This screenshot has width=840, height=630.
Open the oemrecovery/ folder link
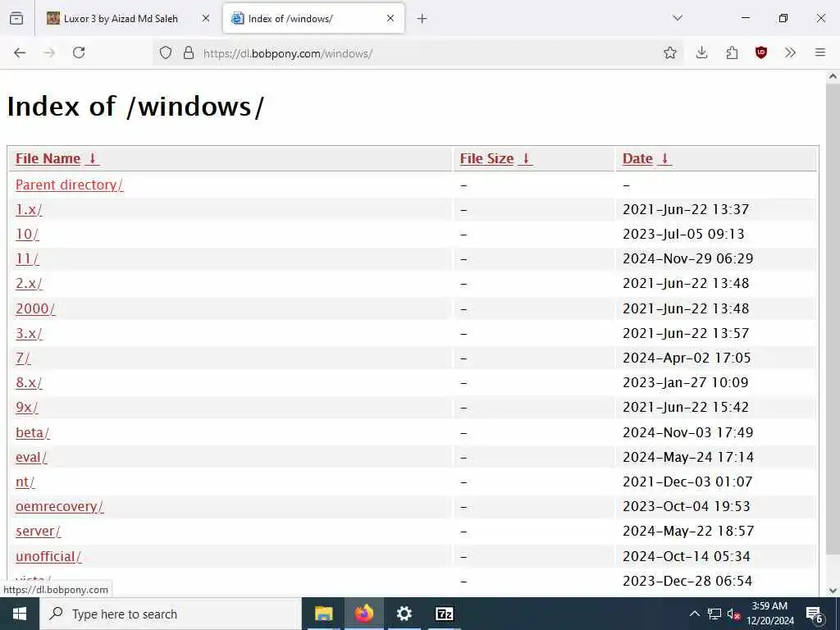coord(59,506)
